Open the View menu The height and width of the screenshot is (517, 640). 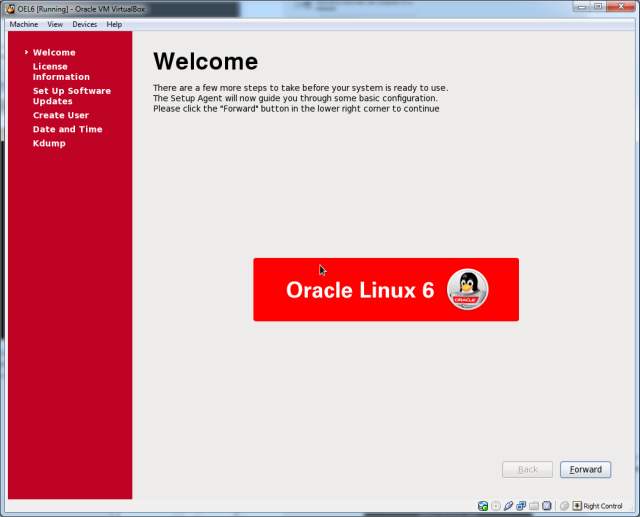pos(55,24)
